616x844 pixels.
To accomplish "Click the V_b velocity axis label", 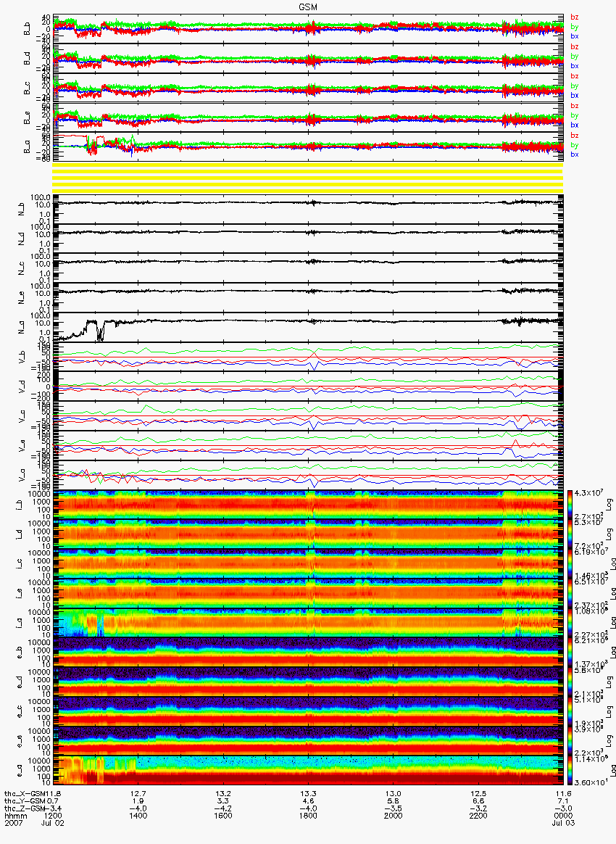I will point(22,356).
